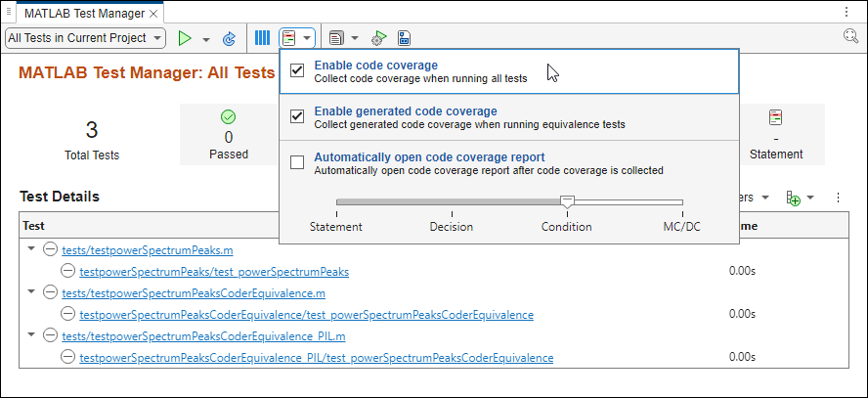868x398 pixels.
Task: Open the tests/testpowerSpectrumPeaksCoderEquivalence_PIL.m link
Action: pyautogui.click(x=203, y=336)
